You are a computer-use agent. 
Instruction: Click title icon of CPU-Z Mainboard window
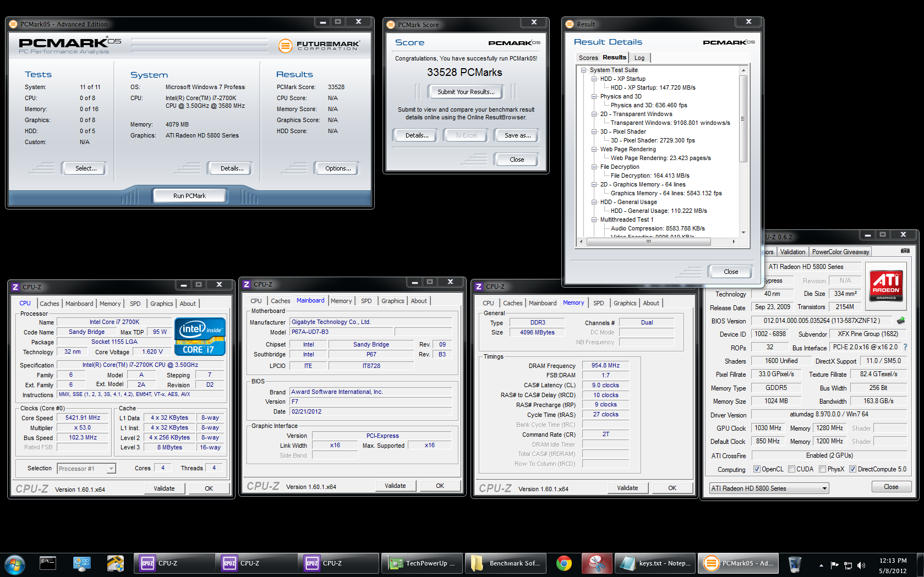tap(247, 284)
